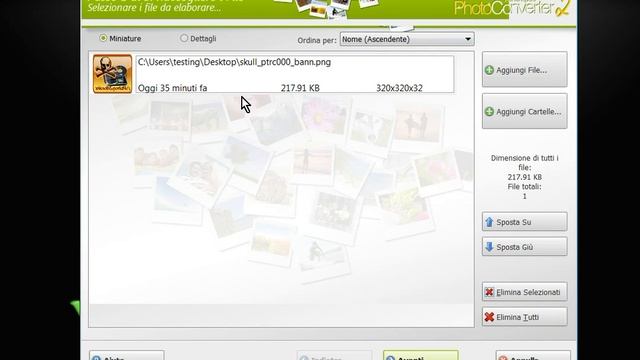Select the Miniature view radio button
The width and height of the screenshot is (640, 360).
103,38
